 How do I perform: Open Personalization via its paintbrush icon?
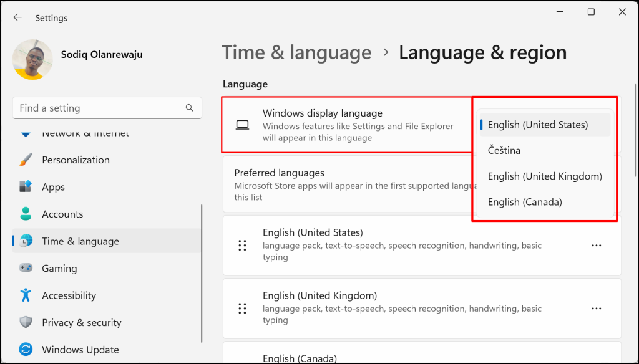coord(26,160)
